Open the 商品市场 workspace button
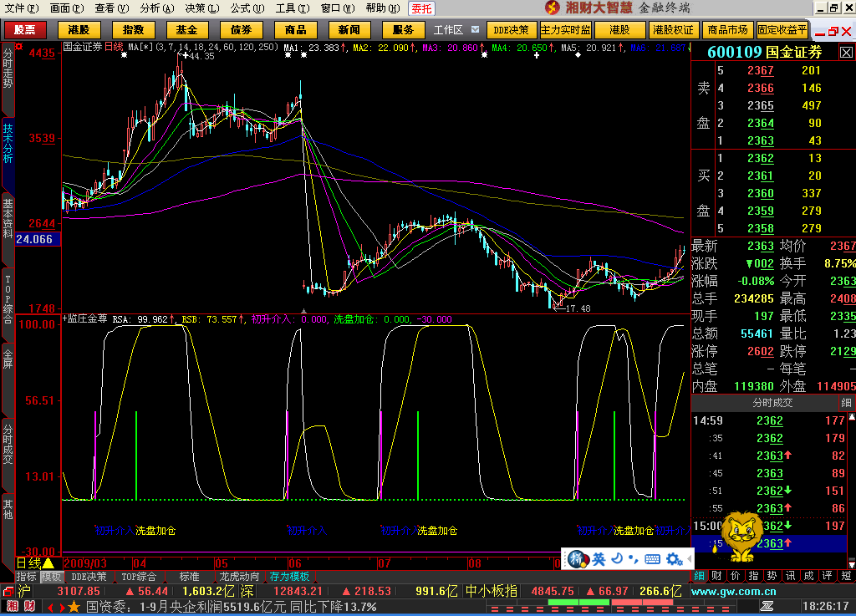 [728, 29]
